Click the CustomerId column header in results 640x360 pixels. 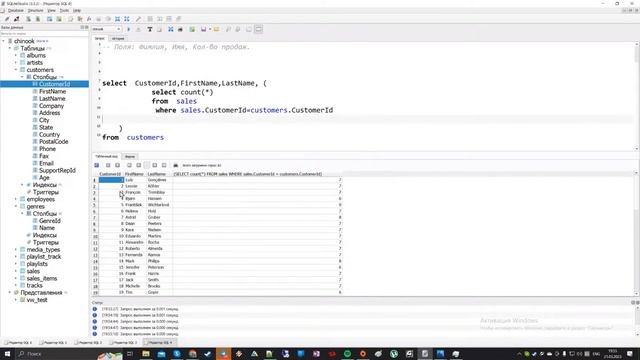tap(110, 174)
